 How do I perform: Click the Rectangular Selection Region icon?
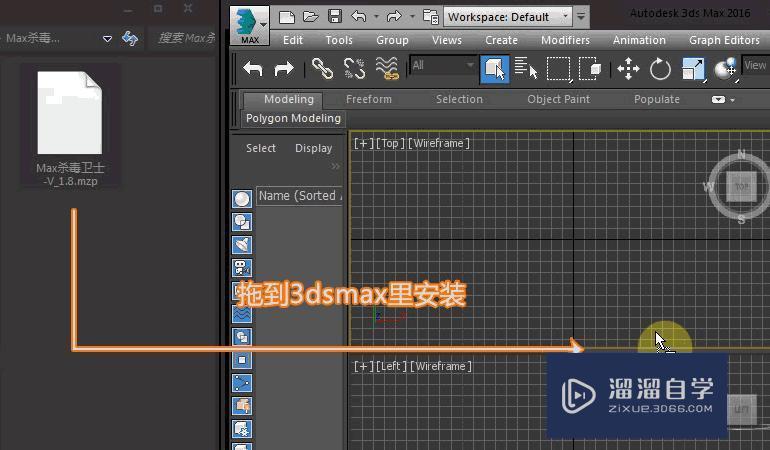(x=559, y=69)
